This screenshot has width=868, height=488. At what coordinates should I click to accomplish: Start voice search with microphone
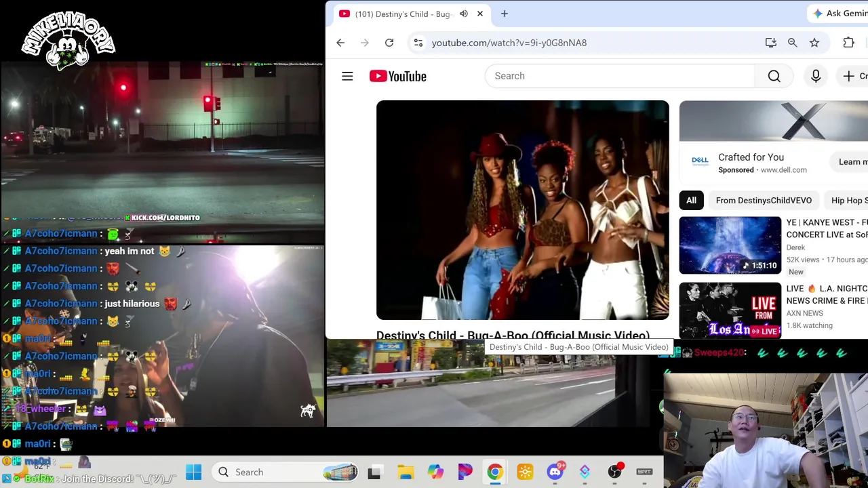(816, 76)
